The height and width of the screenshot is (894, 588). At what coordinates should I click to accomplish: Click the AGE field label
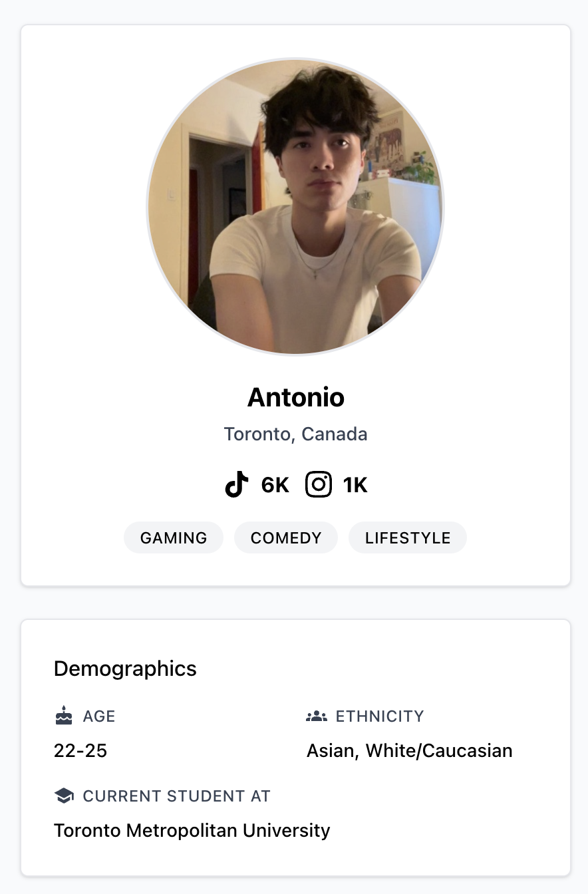point(99,716)
